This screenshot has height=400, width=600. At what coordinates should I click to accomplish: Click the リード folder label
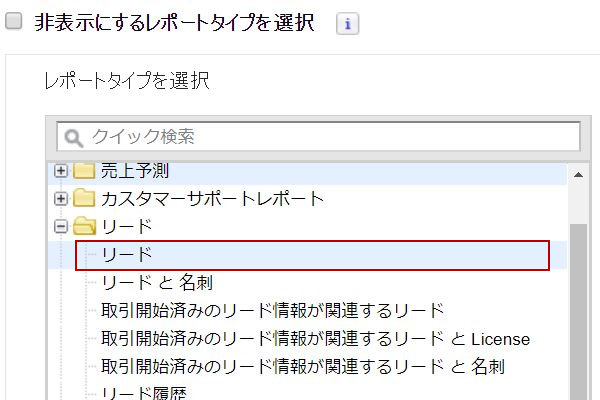(x=127, y=227)
